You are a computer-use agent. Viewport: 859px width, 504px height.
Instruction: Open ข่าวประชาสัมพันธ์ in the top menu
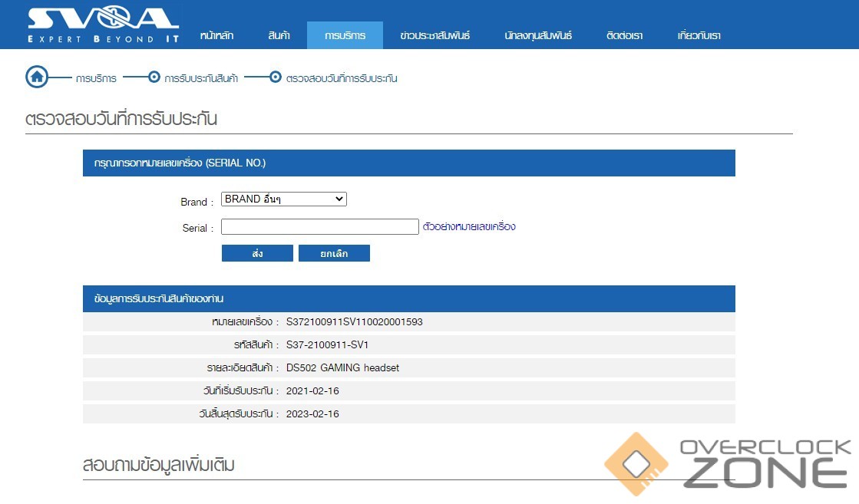click(434, 36)
